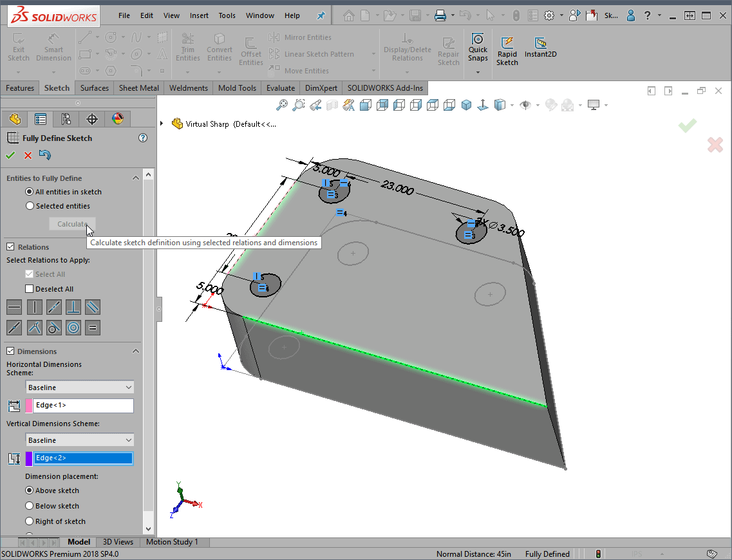
Task: Cancel Fully Define Sketch with red X
Action: 28,155
